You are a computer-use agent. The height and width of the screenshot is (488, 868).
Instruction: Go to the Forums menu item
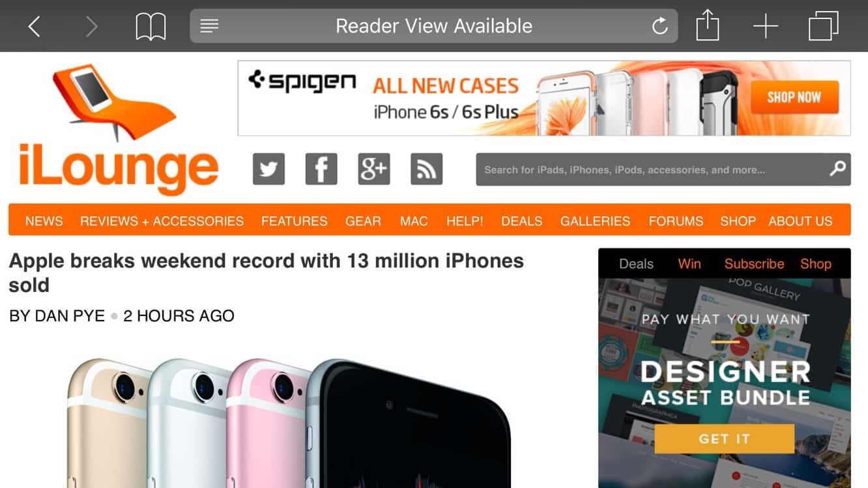[676, 221]
